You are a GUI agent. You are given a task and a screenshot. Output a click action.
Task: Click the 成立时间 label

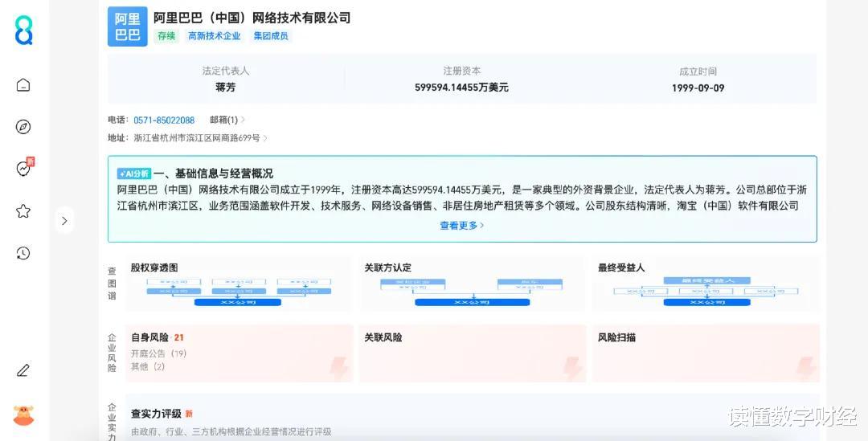point(698,71)
